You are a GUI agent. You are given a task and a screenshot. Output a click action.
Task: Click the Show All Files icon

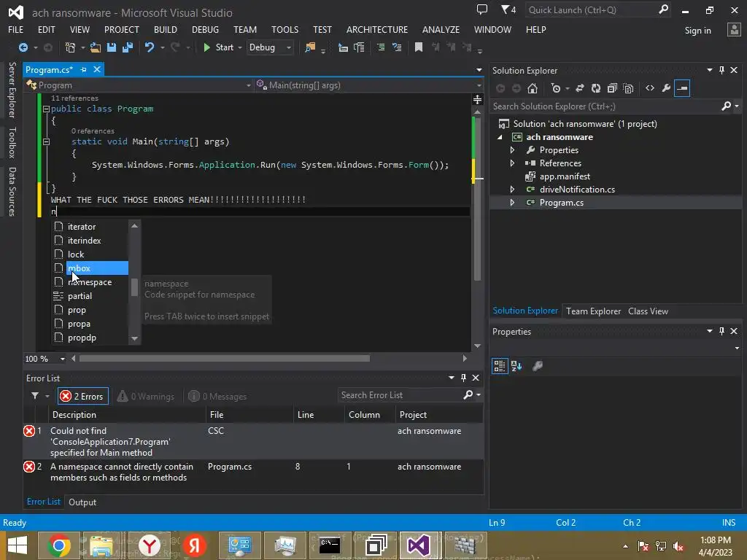pos(628,88)
